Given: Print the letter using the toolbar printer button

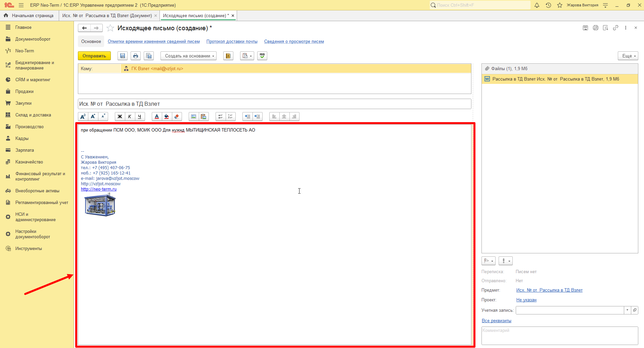Looking at the screenshot, I should 136,56.
